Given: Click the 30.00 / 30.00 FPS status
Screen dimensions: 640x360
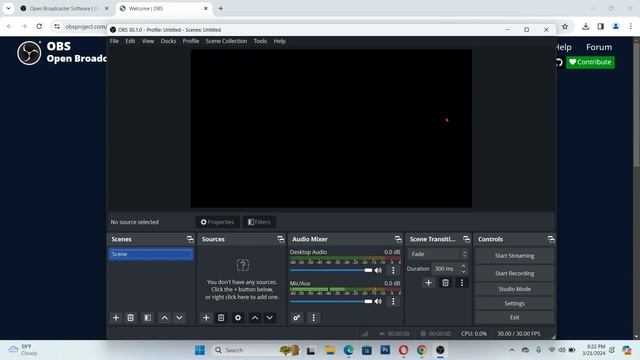Looking at the screenshot, I should 519,333.
